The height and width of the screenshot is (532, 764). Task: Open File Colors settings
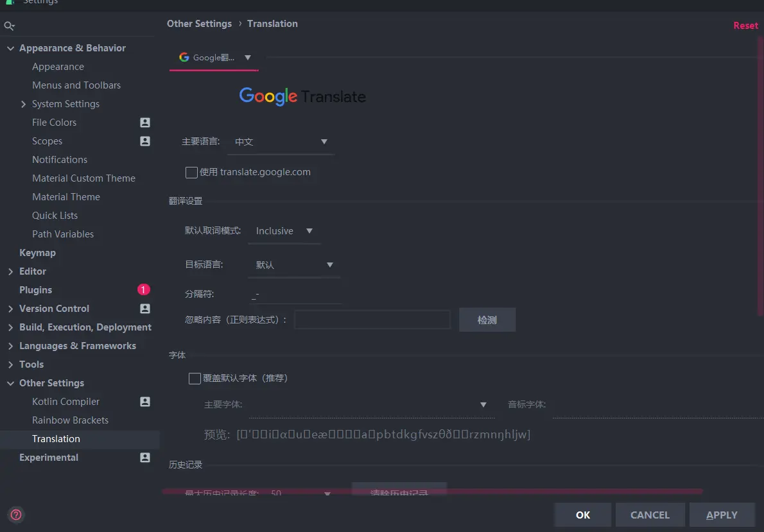pyautogui.click(x=54, y=123)
